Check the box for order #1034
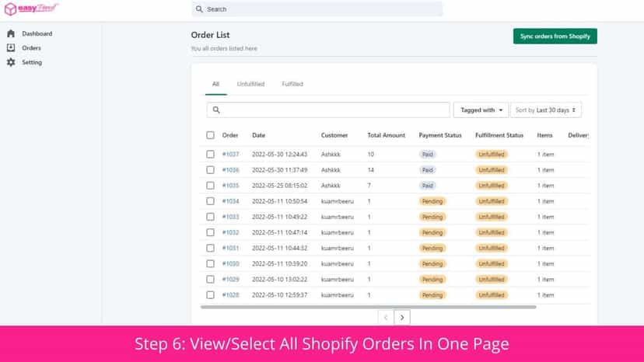The image size is (644, 362). pos(210,201)
